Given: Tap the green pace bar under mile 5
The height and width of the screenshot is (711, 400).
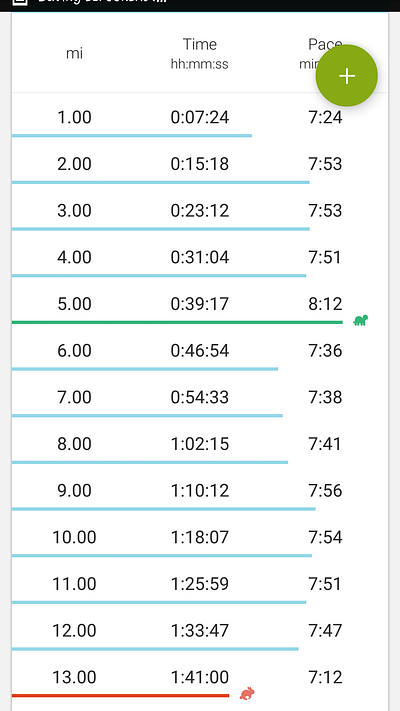Looking at the screenshot, I should click(177, 322).
